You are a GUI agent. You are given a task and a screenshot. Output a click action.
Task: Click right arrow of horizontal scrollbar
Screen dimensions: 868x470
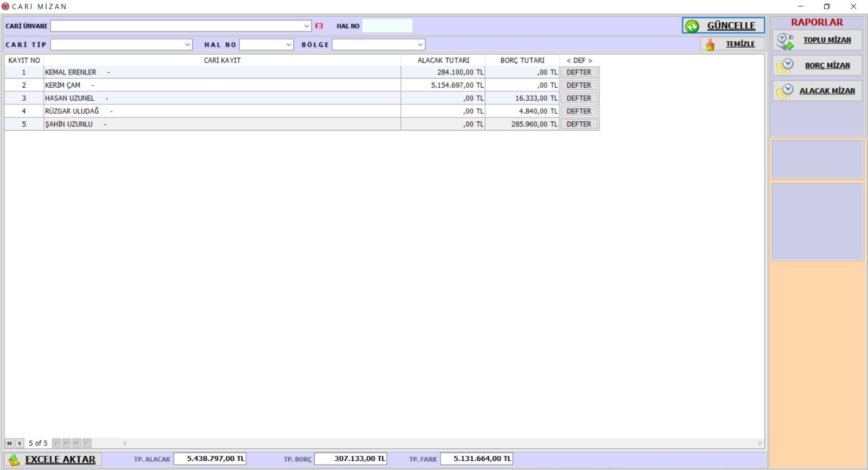759,443
